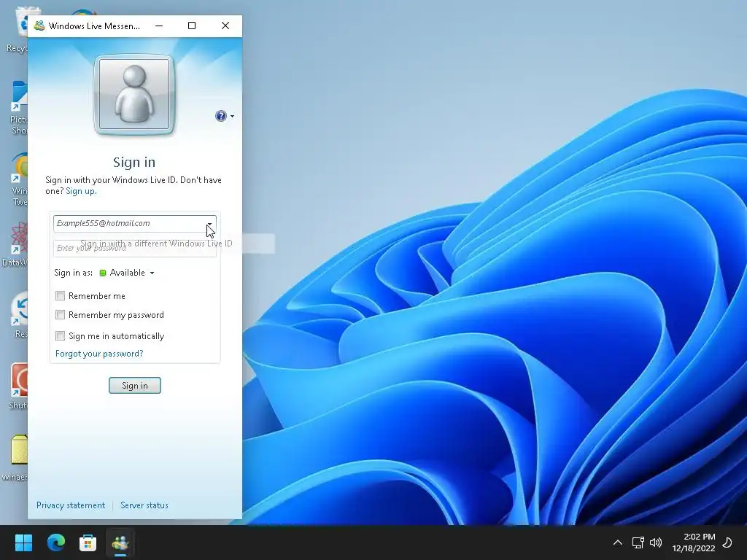Screen dimensions: 747x560
Task: Enable Remember my password checkbox
Action: coord(60,315)
